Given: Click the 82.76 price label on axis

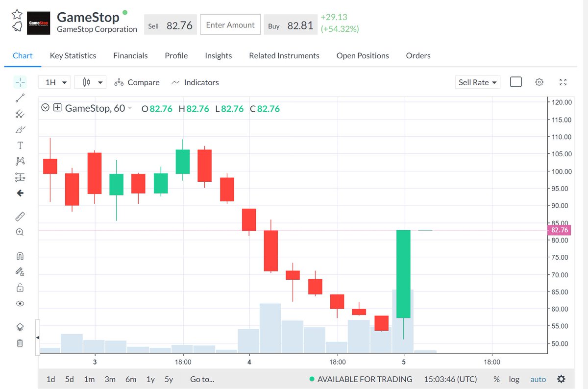Looking at the screenshot, I should tap(559, 230).
